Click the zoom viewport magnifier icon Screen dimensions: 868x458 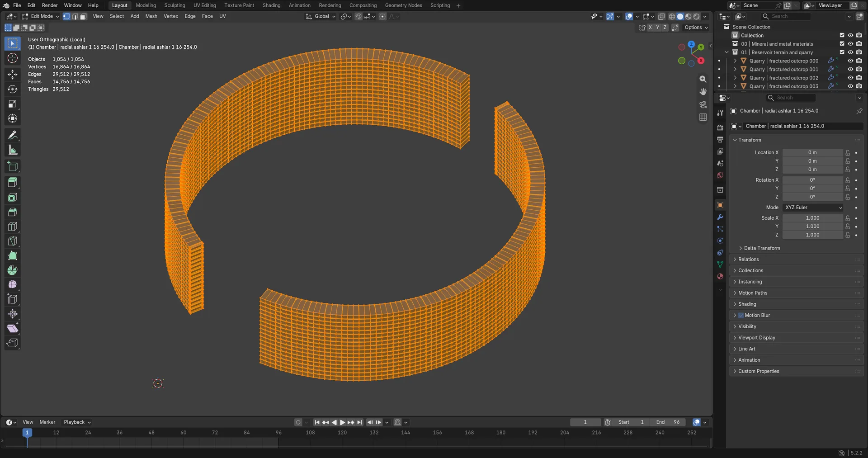pos(703,79)
